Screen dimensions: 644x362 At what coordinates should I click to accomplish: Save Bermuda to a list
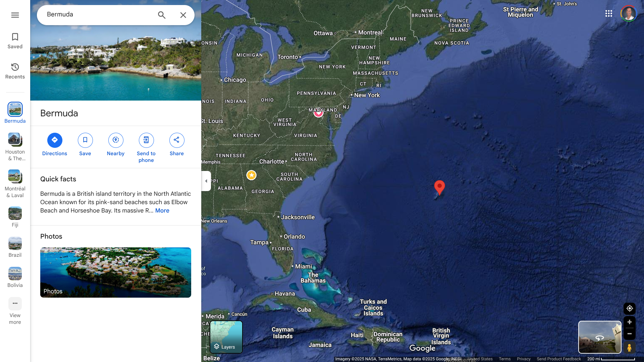85,145
